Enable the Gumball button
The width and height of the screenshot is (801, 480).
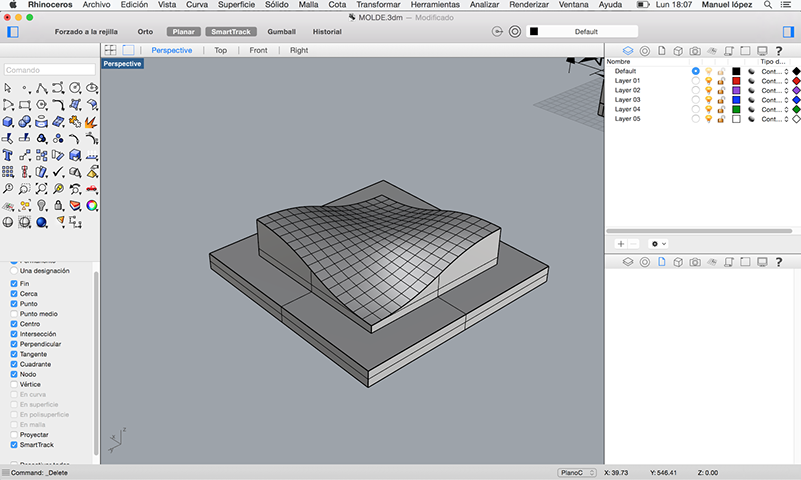[x=281, y=32]
